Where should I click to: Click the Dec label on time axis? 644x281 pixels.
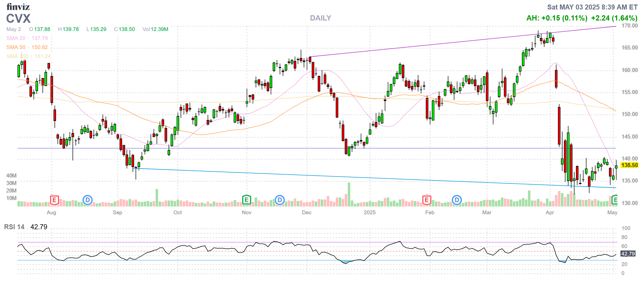pyautogui.click(x=306, y=212)
